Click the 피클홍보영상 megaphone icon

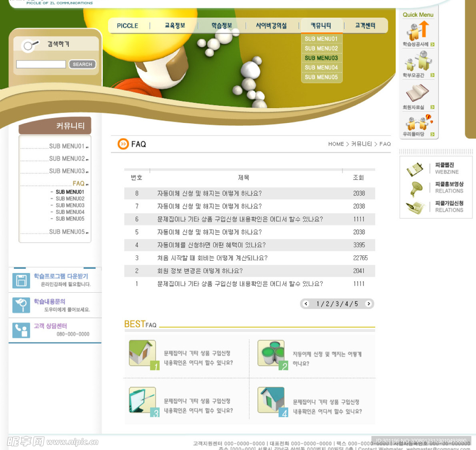pos(416,188)
